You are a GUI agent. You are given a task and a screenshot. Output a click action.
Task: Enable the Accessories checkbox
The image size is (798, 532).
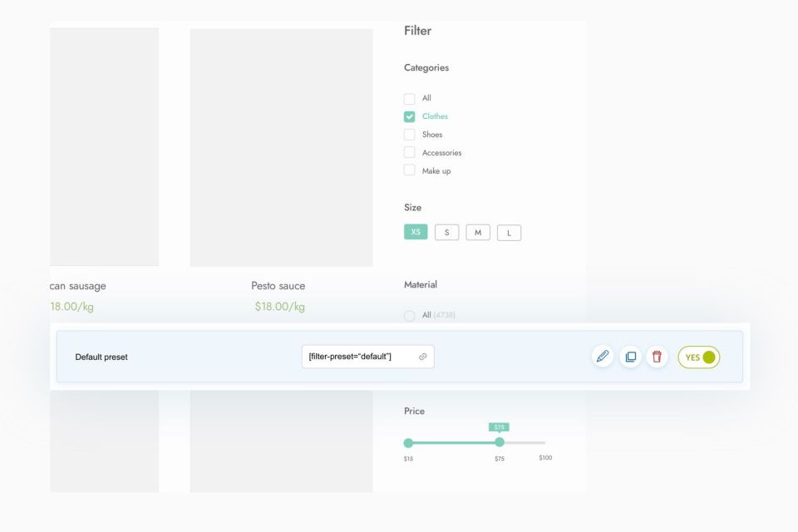click(409, 153)
